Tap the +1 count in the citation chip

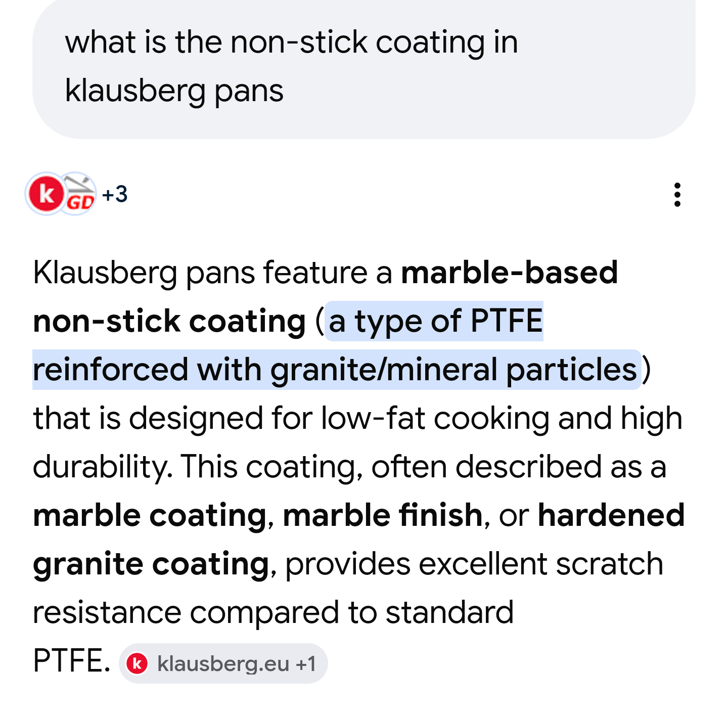tap(306, 663)
